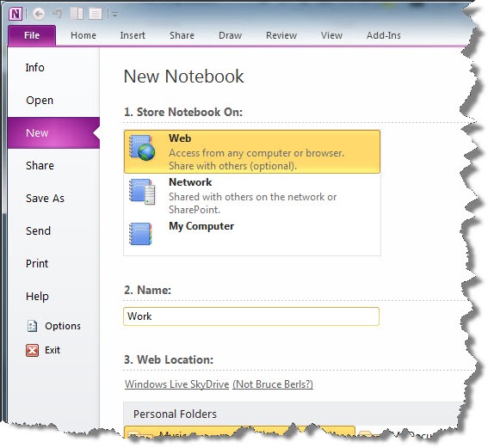Click the Full Page View icon
Image resolution: width=488 pixels, height=448 pixels.
96,14
